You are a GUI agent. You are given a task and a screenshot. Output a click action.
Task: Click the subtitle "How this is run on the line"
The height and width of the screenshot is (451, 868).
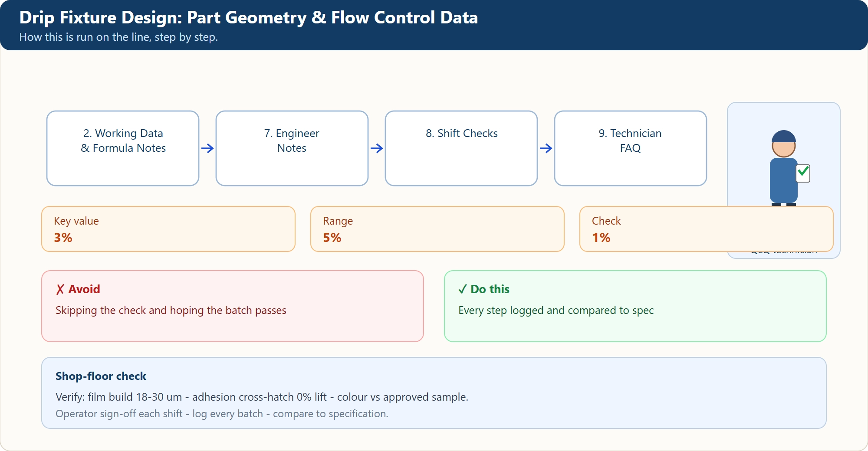coord(118,37)
